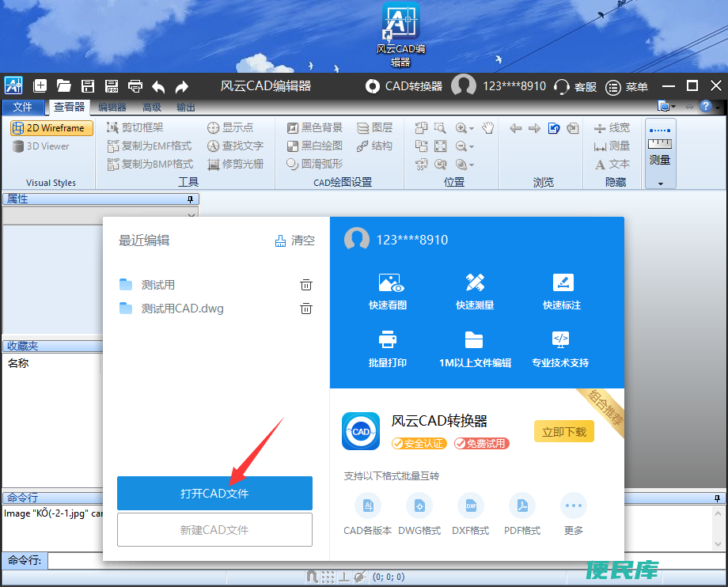This screenshot has width=728, height=587.
Task: Delete the 测试用CAD.dwg recent entry
Action: tap(306, 308)
